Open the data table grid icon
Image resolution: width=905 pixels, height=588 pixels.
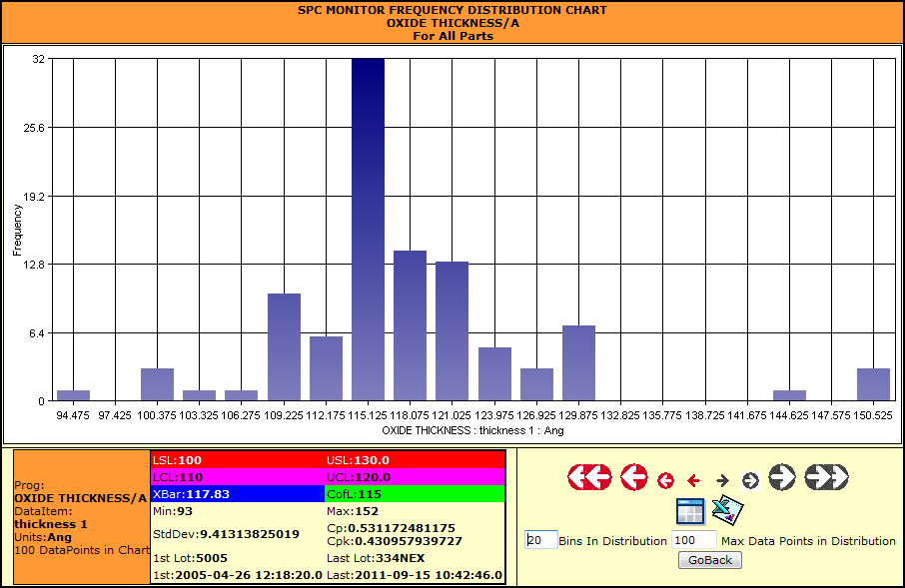coord(691,511)
